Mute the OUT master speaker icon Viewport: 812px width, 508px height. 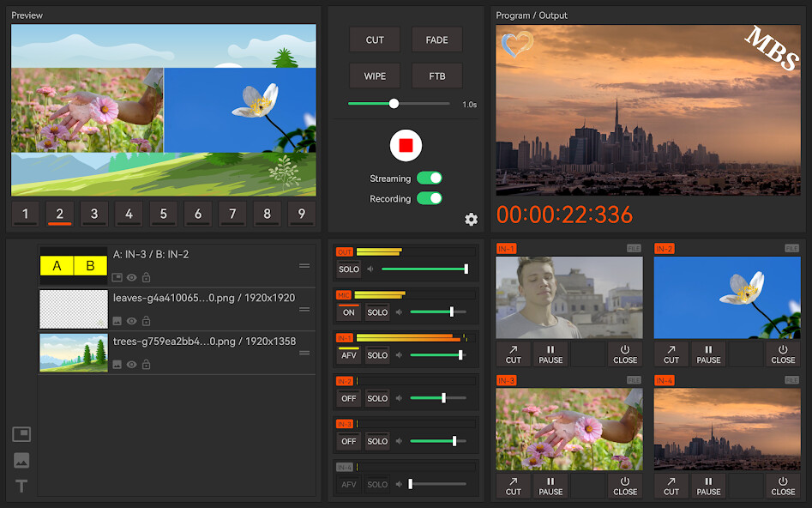[x=370, y=269]
